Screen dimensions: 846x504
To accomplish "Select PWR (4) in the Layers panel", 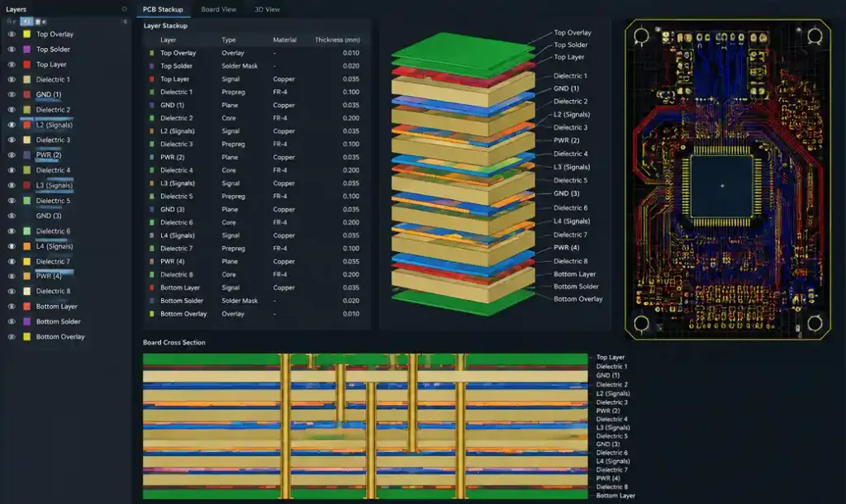I will 49,276.
